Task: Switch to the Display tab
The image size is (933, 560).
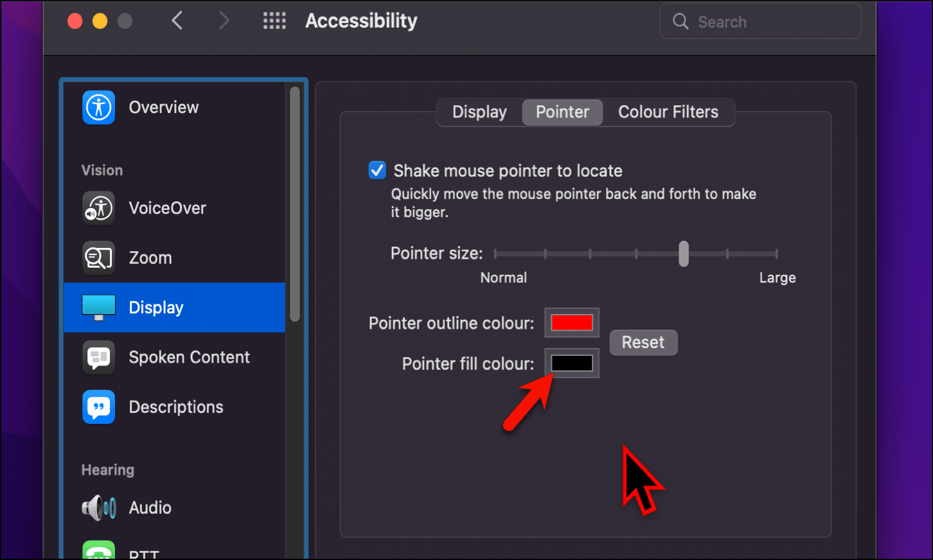Action: coord(479,112)
